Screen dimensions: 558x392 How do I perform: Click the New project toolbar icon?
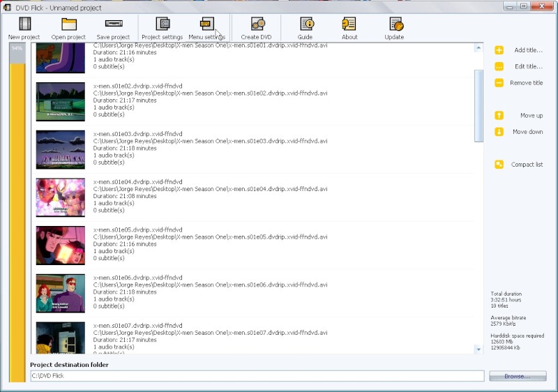(x=25, y=24)
